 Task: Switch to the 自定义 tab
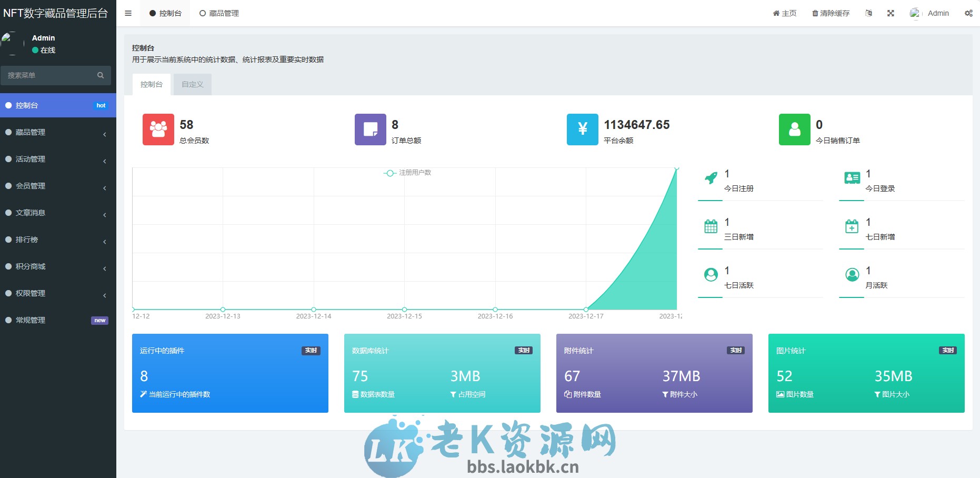point(192,84)
